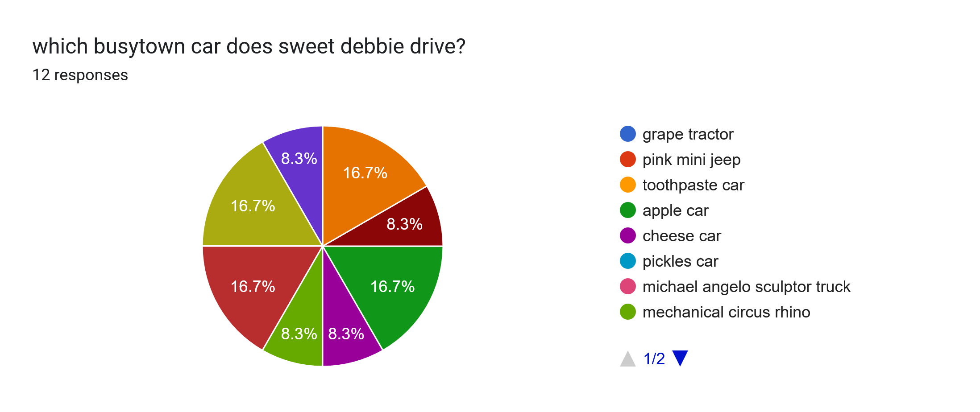The image size is (980, 412).
Task: Click the apple car legend marker
Action: (628, 210)
